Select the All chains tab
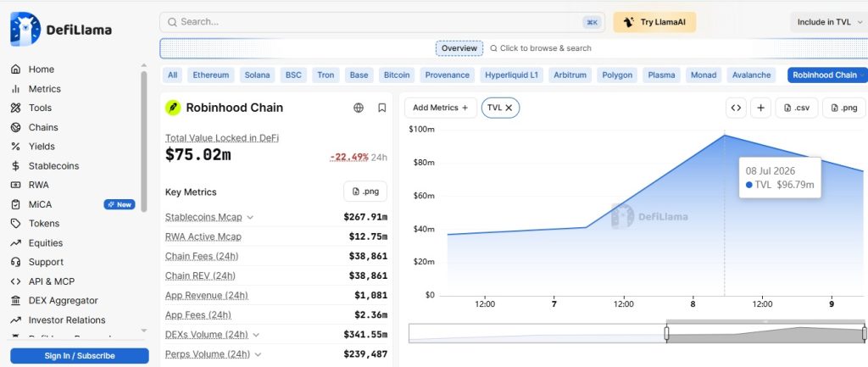Image resolution: width=868 pixels, height=367 pixels. 173,75
